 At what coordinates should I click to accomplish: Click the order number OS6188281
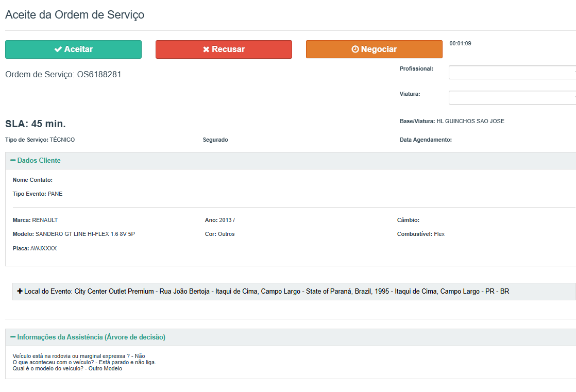(99, 75)
